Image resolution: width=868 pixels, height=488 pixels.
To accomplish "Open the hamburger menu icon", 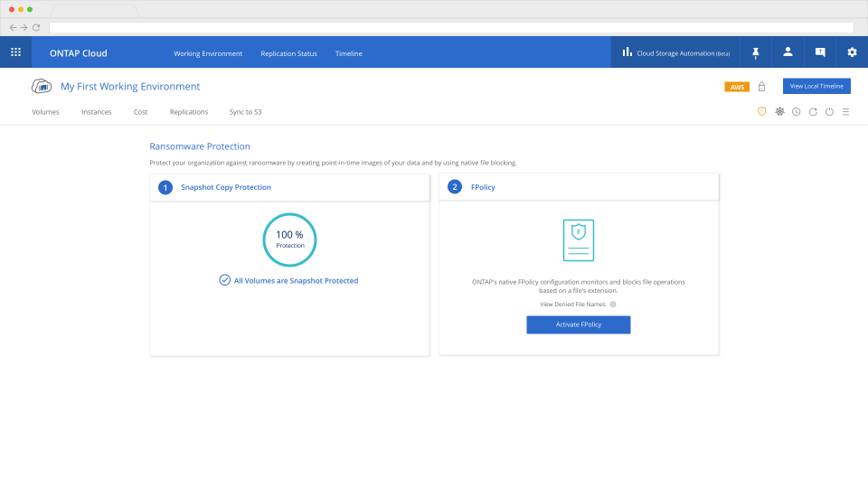I will [846, 112].
